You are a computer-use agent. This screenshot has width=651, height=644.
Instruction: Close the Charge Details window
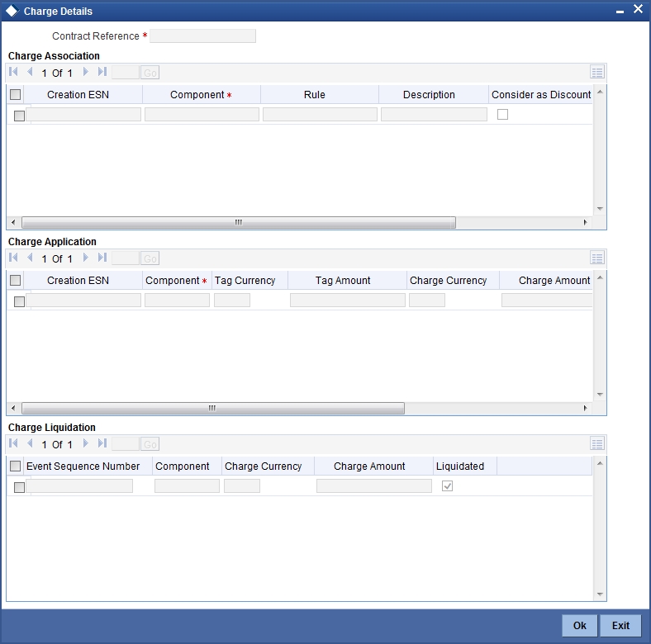(x=638, y=9)
